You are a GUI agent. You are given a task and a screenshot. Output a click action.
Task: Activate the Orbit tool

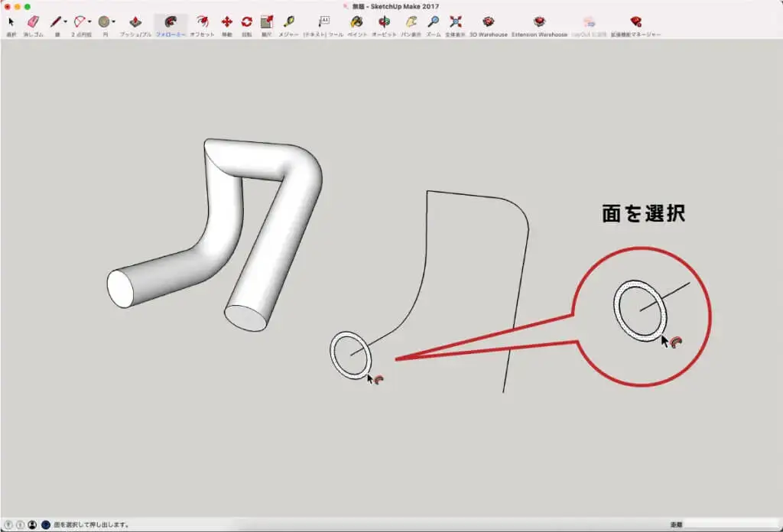coord(384,22)
